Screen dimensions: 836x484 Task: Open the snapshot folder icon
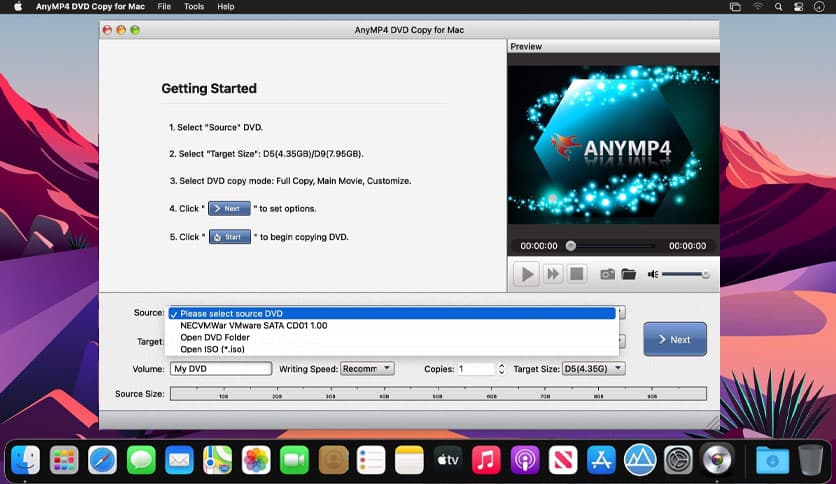click(629, 274)
